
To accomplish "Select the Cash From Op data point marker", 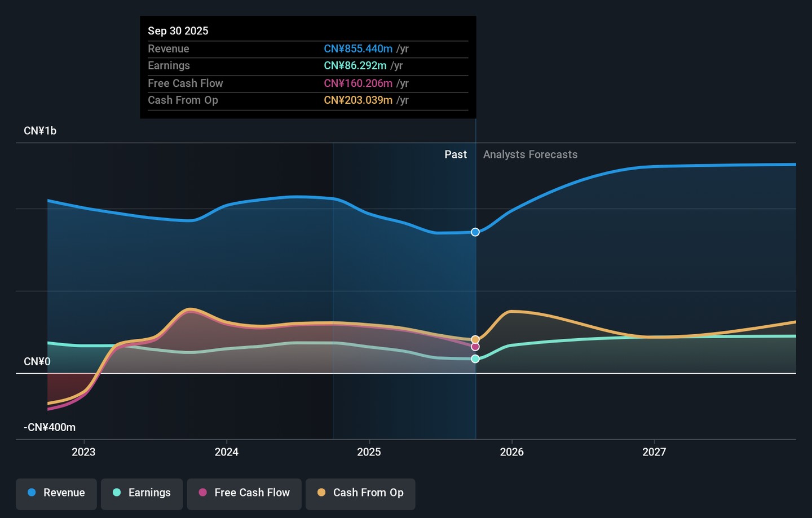I will (475, 339).
